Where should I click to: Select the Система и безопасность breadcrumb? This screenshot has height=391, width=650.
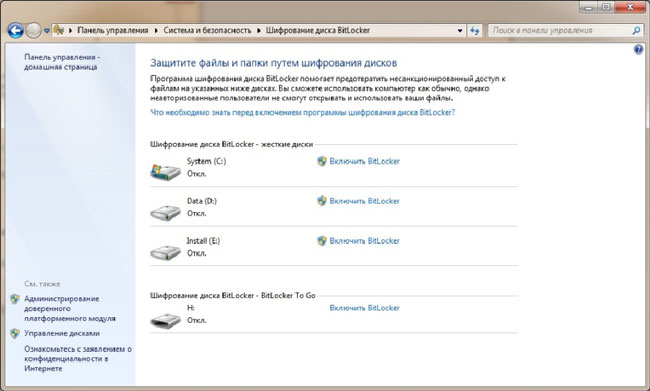[207, 30]
